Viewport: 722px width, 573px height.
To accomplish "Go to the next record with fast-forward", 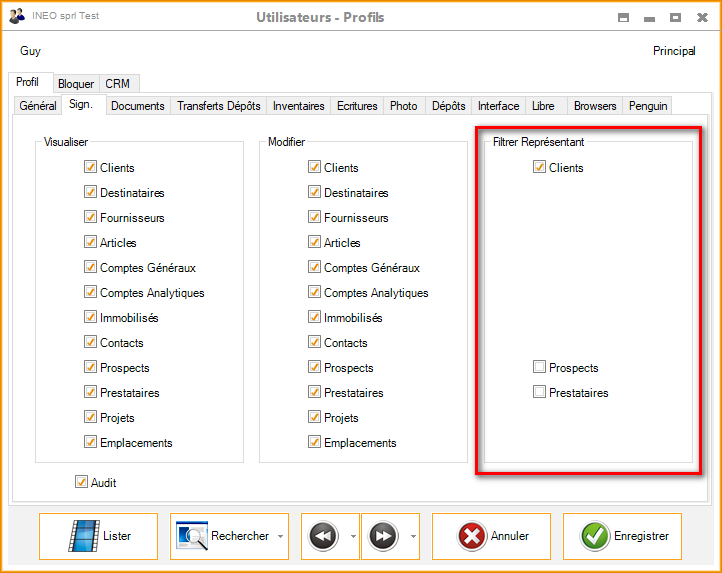I will point(382,536).
